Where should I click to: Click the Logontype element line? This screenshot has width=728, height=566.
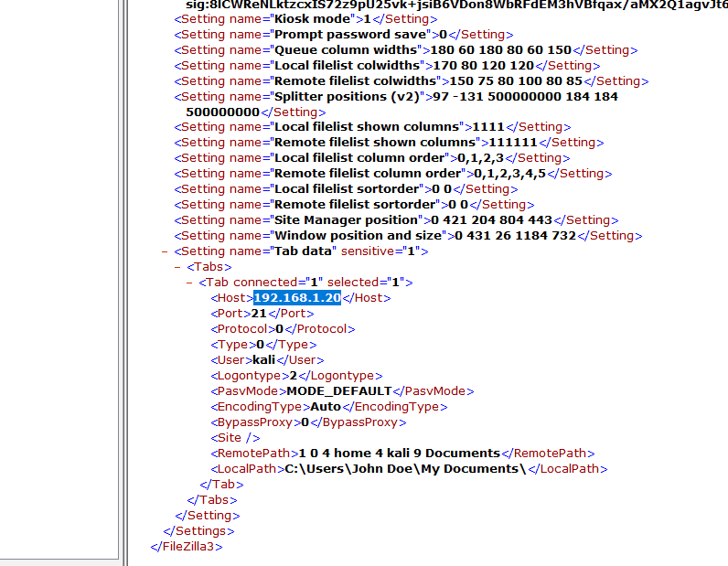click(296, 376)
